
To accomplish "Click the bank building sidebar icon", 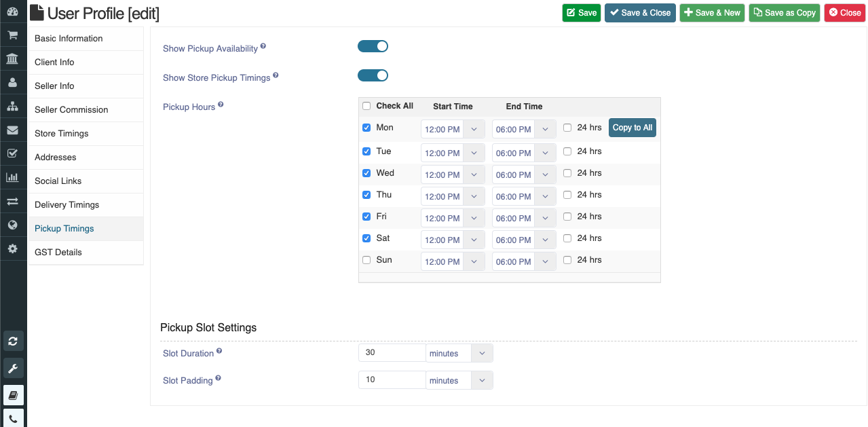I will click(x=12, y=59).
